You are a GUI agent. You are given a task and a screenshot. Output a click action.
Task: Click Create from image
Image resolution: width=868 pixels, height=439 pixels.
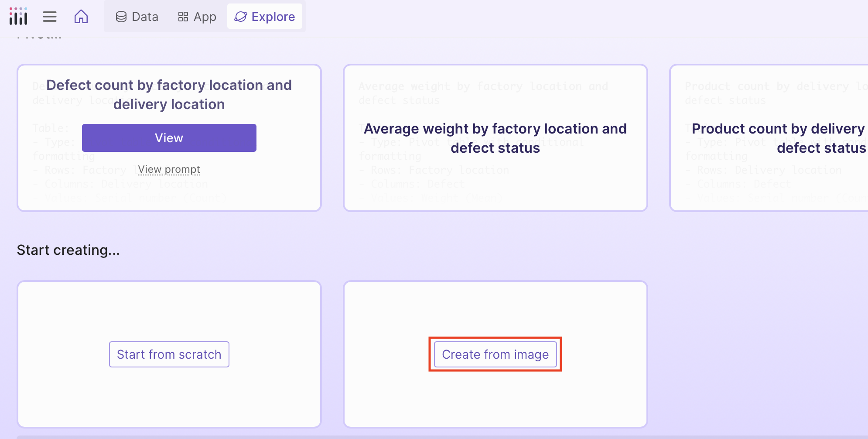tap(495, 354)
